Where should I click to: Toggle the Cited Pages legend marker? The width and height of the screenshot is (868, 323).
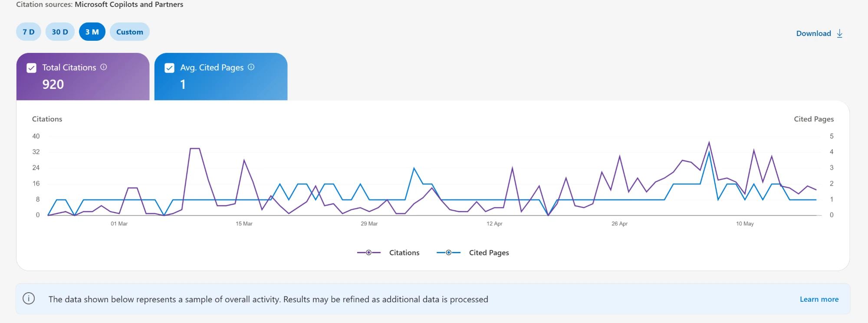tap(448, 252)
